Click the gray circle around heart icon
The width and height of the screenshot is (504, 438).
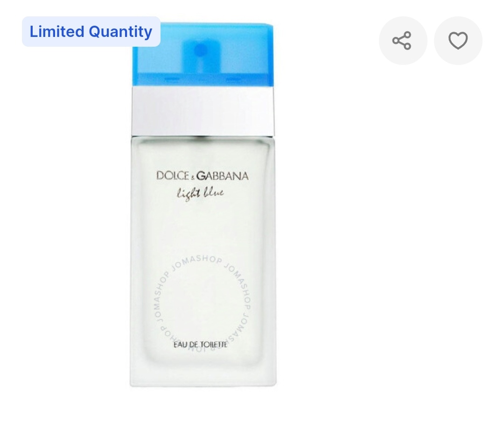(458, 41)
